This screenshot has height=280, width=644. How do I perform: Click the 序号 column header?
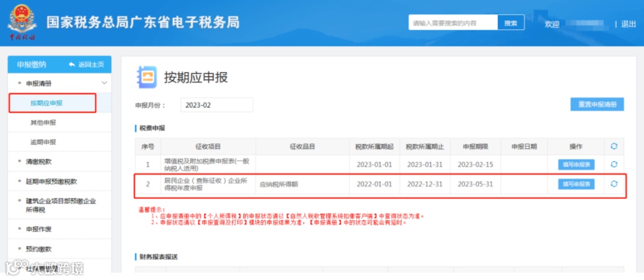148,147
